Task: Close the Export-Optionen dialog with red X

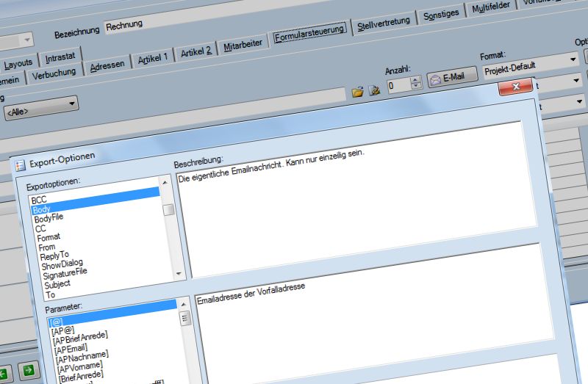Action: (515, 87)
